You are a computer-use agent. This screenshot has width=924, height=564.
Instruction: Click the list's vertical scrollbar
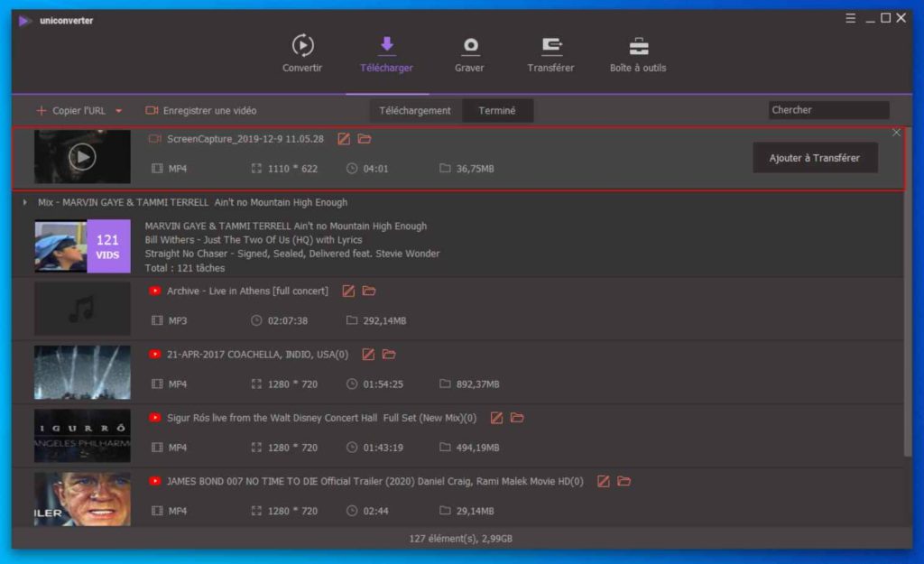pos(908,291)
